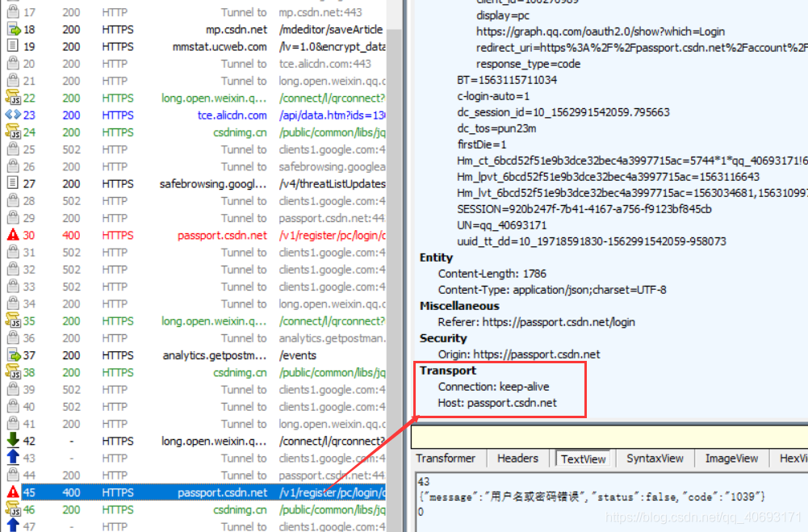Click the blue upload arrow on session 43
This screenshot has height=532, width=808.
pyautogui.click(x=13, y=458)
